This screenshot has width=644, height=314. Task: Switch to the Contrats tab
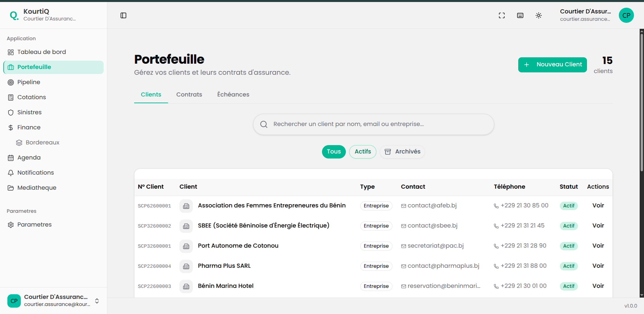tap(189, 95)
